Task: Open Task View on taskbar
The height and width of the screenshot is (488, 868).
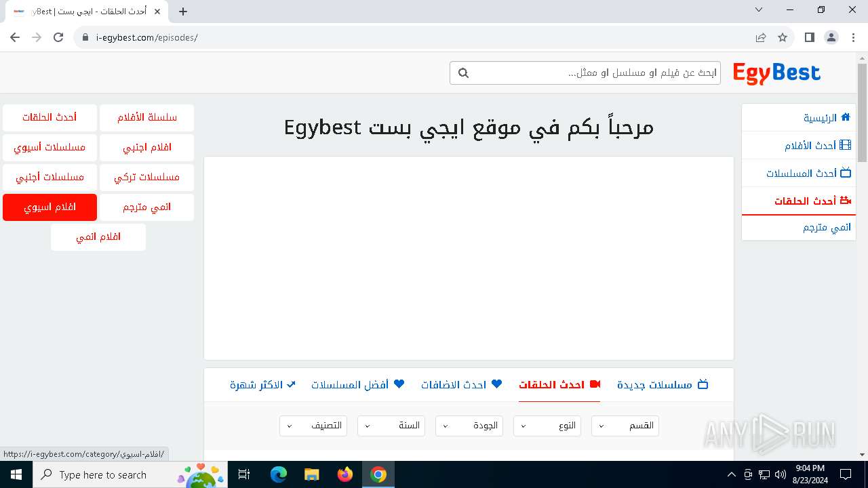Action: coord(244,474)
